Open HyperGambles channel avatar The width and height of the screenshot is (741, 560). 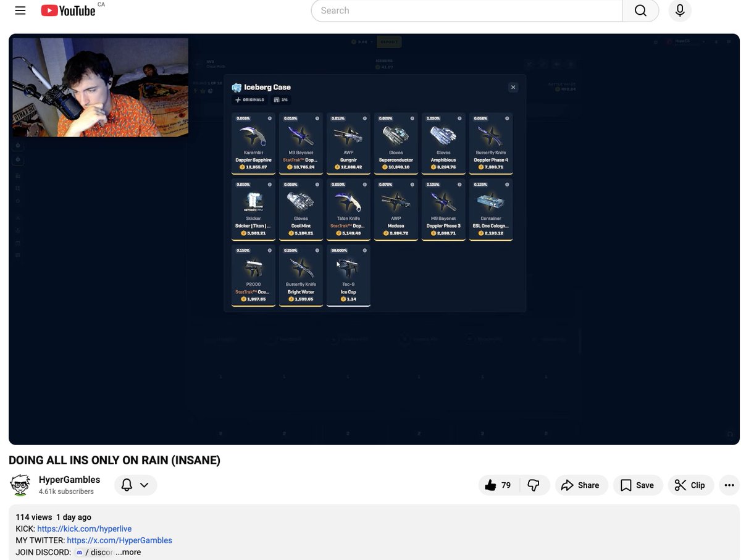tap(20, 485)
